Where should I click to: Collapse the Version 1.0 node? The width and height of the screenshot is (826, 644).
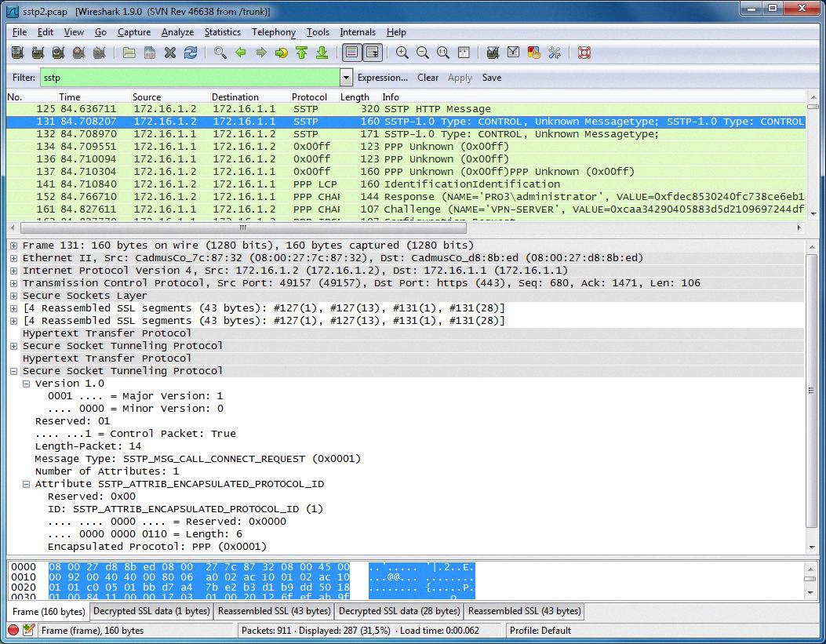tap(27, 384)
